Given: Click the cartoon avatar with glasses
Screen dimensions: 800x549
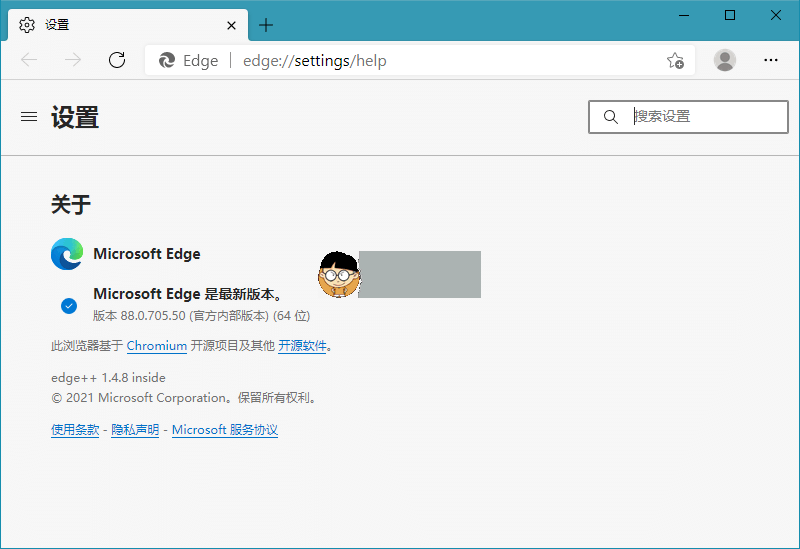Looking at the screenshot, I should pyautogui.click(x=339, y=274).
